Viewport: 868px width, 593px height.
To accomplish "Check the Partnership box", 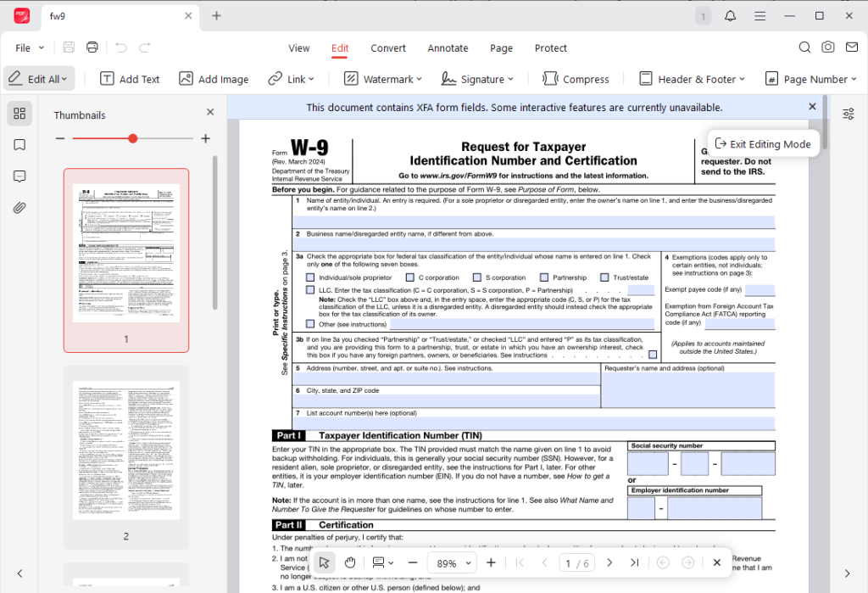I will pos(544,277).
